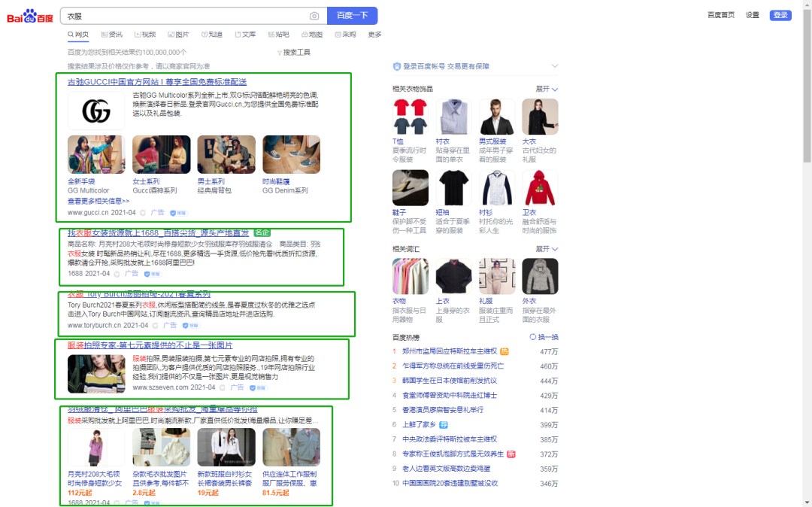Viewport: 812px width, 507px height.
Task: Select the 卫衣 red hoodie image
Action: (x=540, y=188)
